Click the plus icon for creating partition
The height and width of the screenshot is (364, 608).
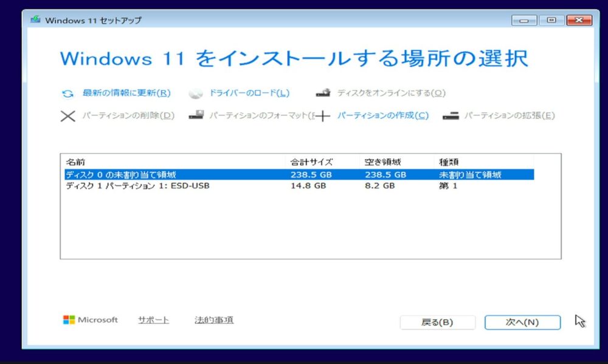[x=323, y=116]
